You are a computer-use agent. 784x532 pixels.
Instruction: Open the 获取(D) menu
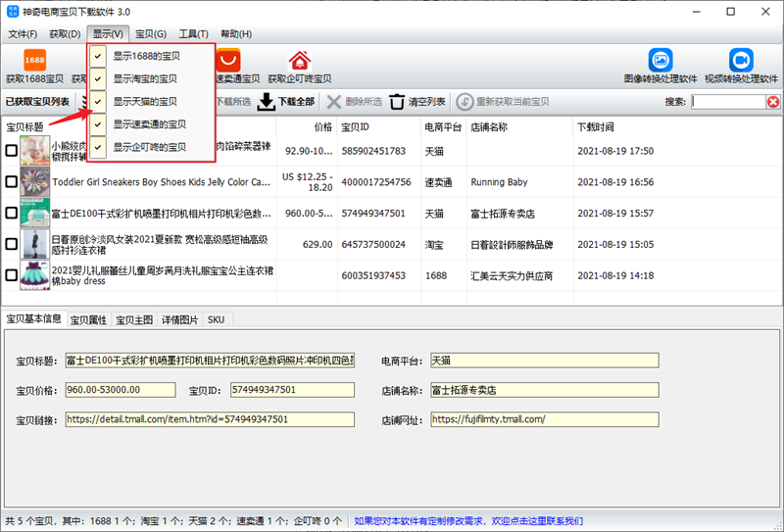click(x=65, y=34)
